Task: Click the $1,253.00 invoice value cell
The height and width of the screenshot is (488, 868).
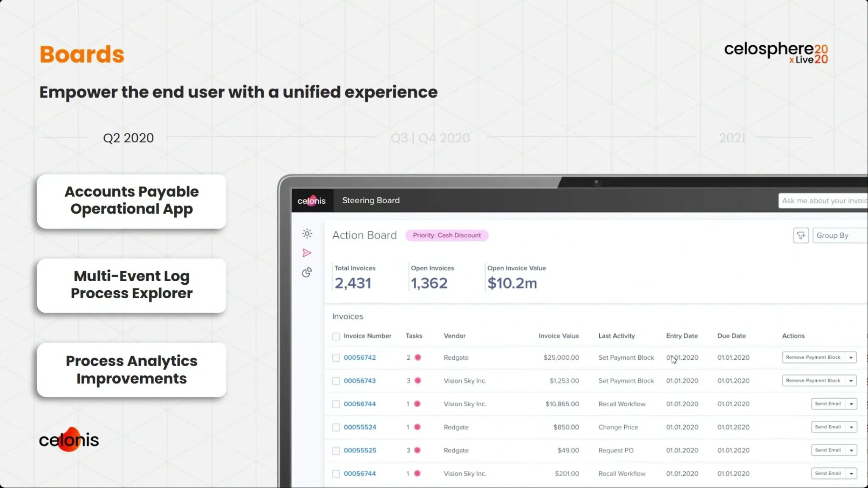Action: 564,381
